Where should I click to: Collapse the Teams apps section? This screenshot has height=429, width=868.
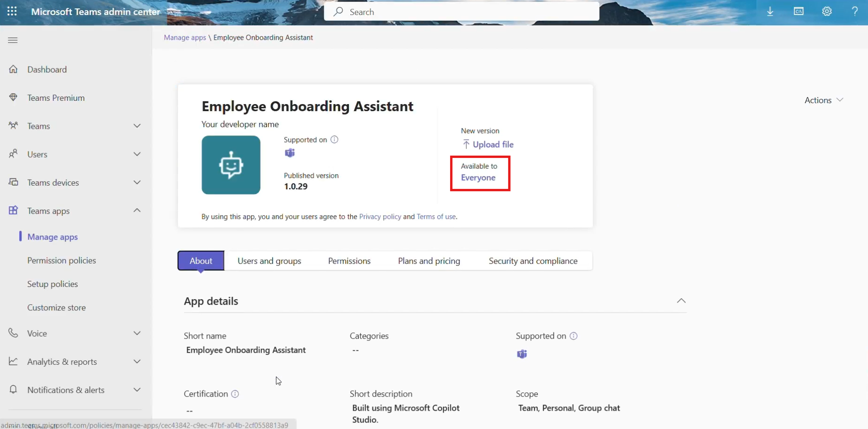137,211
